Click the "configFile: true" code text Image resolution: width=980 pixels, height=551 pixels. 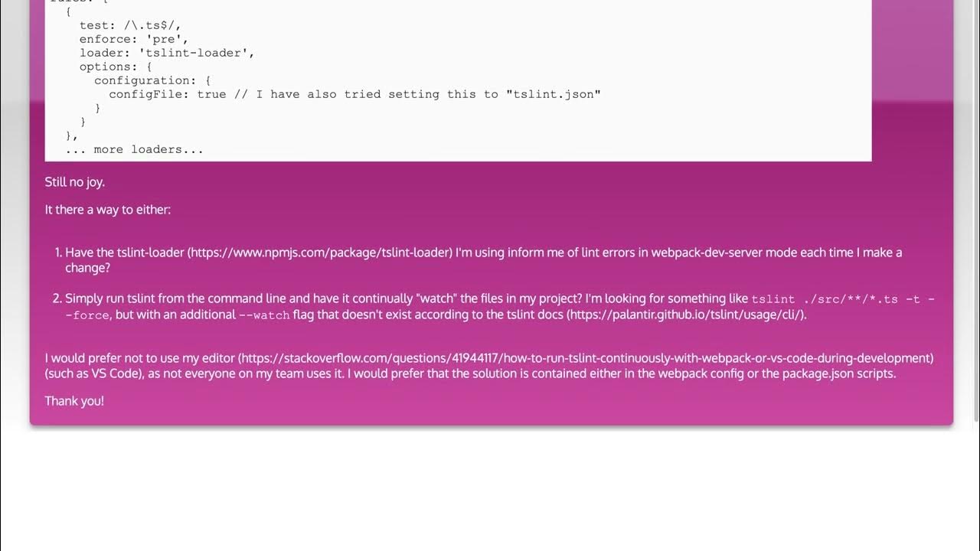click(x=167, y=94)
